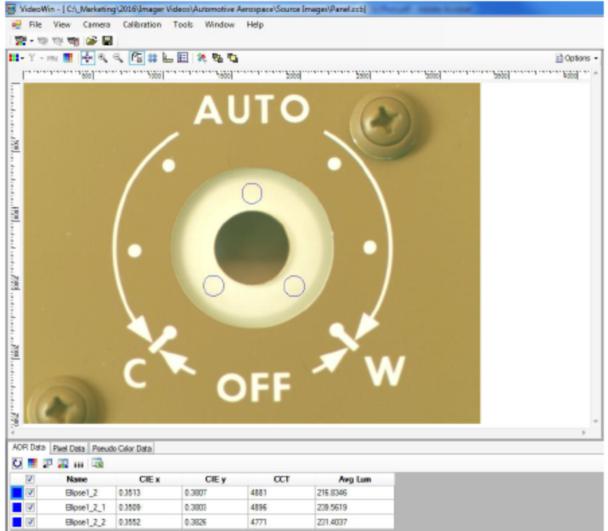Click the blue color swatch for Ellipse1_2_2
The image size is (608, 531).
point(17,522)
